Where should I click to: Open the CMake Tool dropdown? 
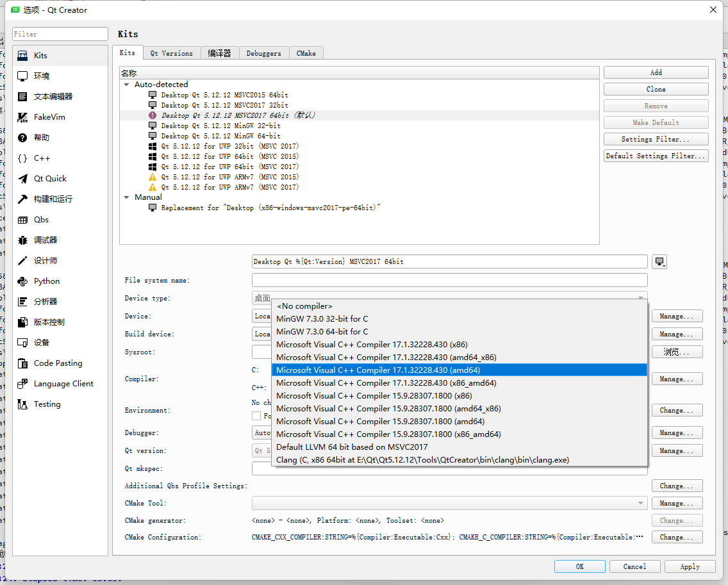click(x=449, y=503)
